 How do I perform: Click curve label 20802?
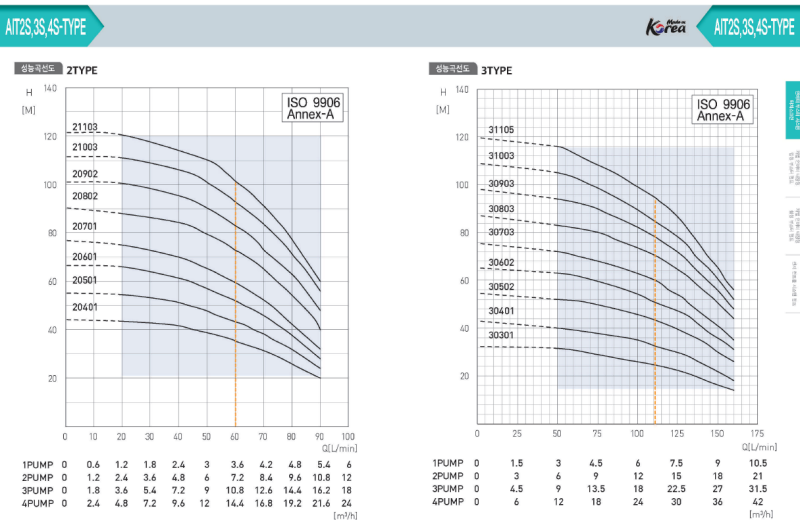[x=85, y=196]
